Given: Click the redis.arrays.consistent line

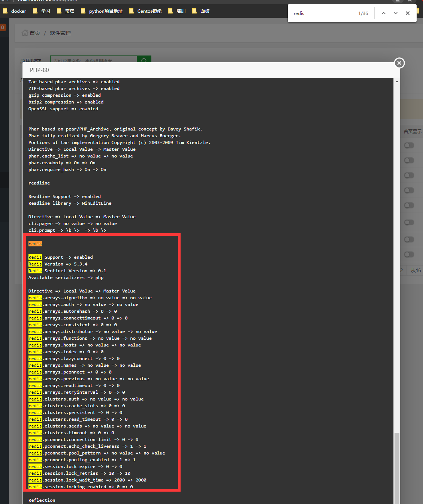Looking at the screenshot, I should (x=73, y=325).
